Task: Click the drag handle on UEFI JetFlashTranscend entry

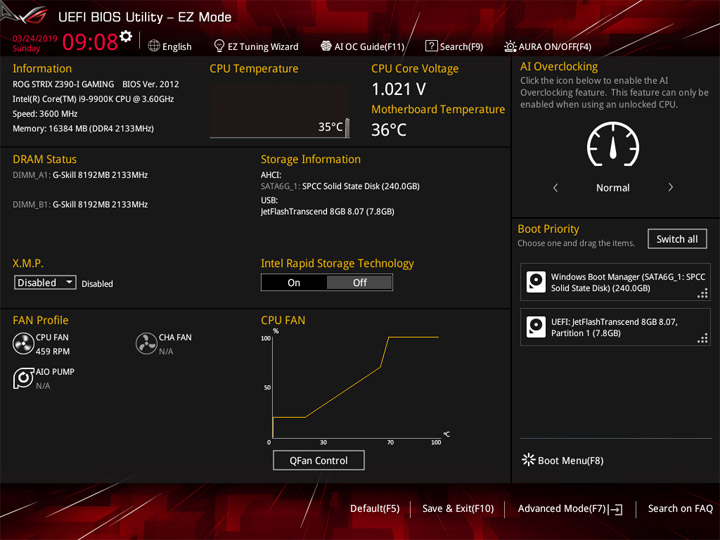Action: (703, 338)
